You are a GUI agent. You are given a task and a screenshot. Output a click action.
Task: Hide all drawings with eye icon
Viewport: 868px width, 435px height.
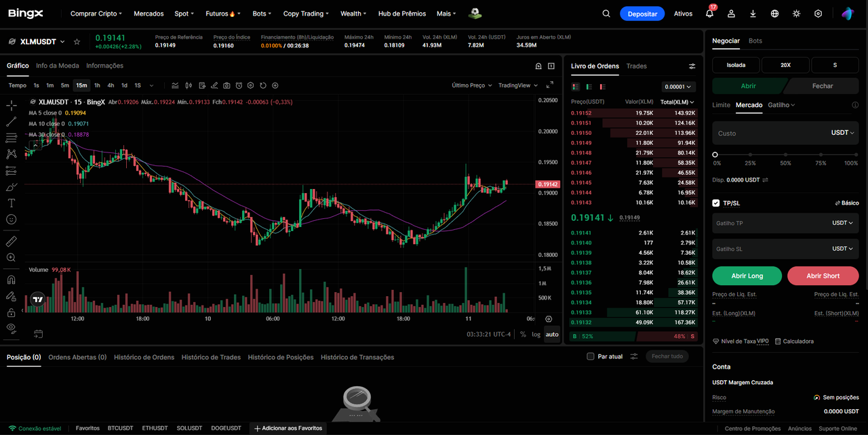(11, 328)
